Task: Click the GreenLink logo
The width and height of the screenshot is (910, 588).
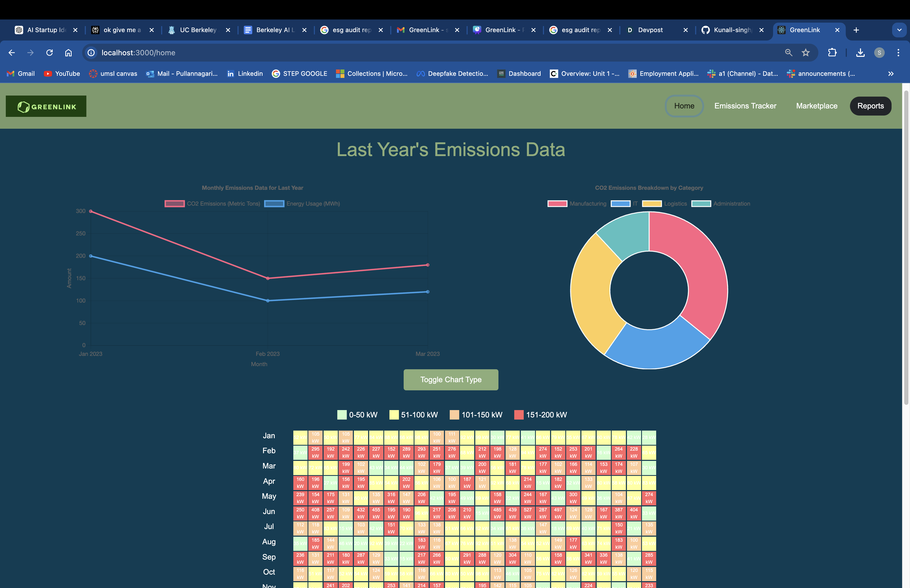Action: (x=46, y=106)
